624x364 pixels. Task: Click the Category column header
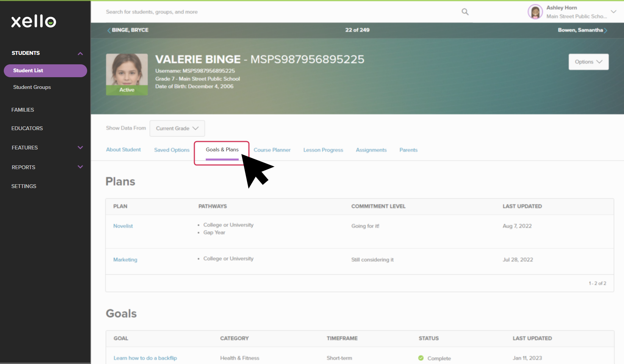(235, 338)
